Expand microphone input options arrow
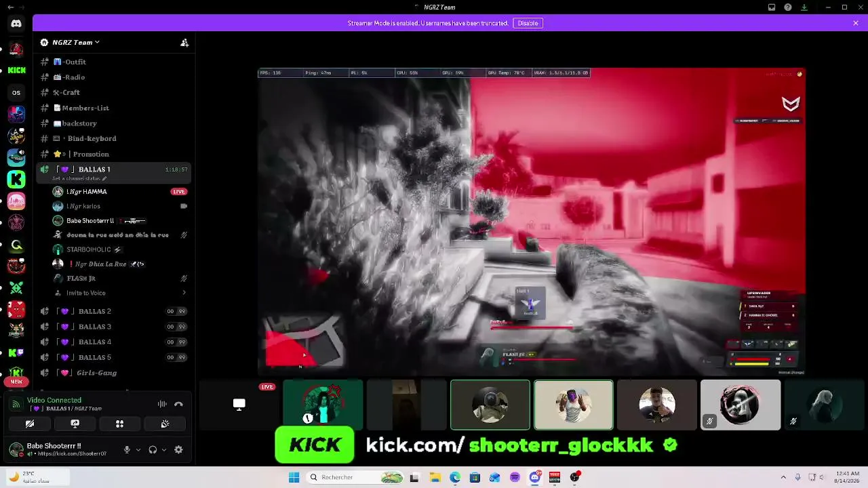The image size is (868, 488). (138, 449)
